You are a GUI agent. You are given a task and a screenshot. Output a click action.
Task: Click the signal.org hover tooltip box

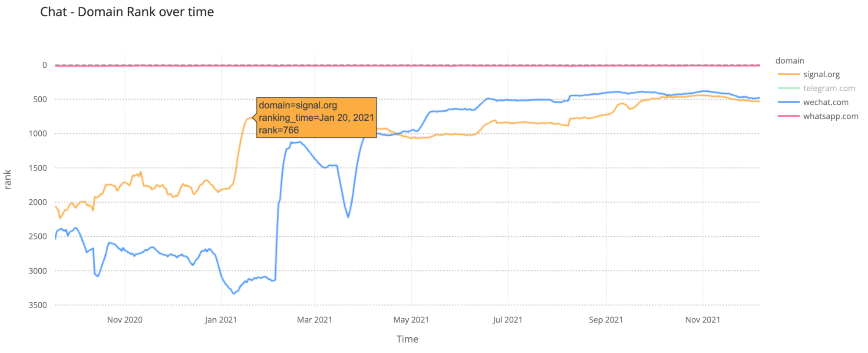pos(316,117)
